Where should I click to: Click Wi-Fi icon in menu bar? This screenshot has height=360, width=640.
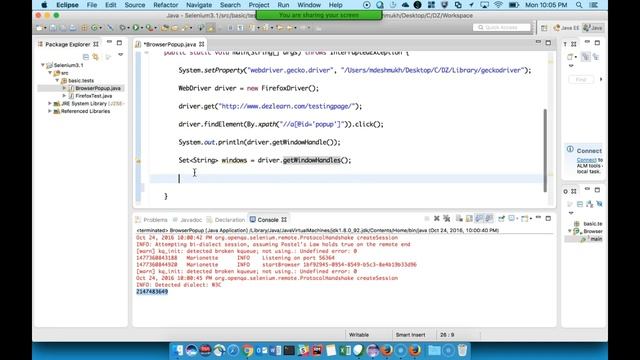pos(498,5)
